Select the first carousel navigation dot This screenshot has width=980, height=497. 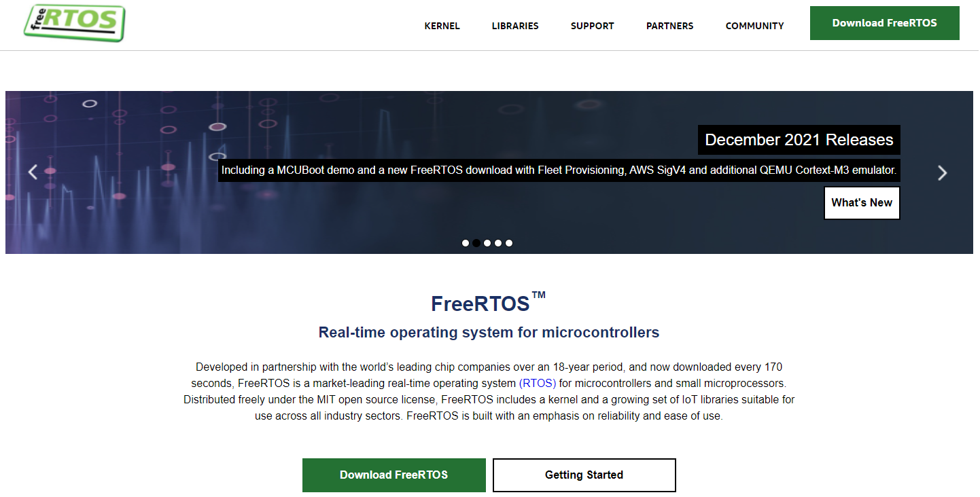point(466,242)
